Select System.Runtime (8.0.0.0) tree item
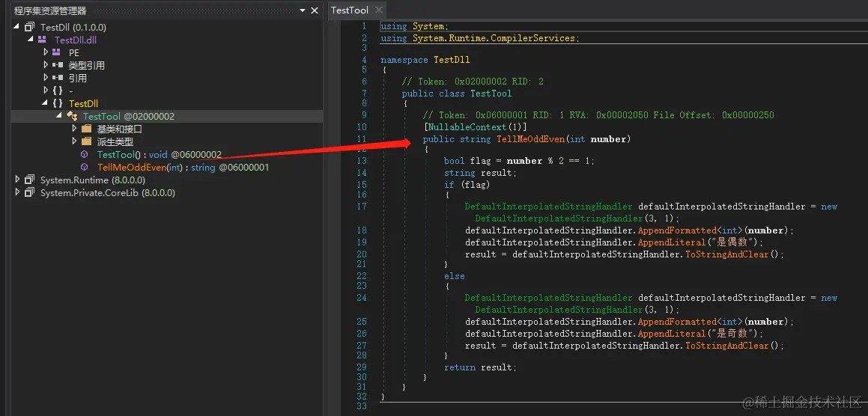This screenshot has height=416, width=868. 92,180
